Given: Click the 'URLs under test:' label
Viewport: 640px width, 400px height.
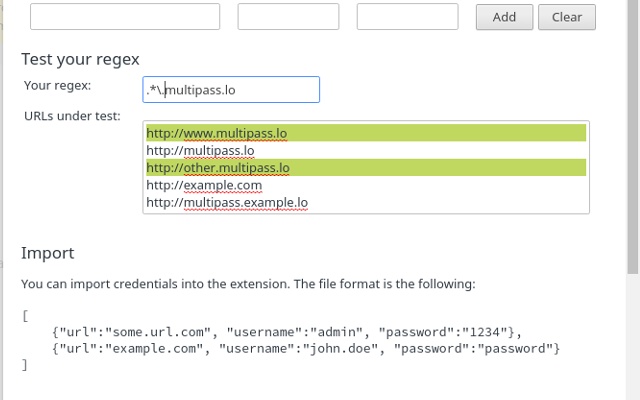Looking at the screenshot, I should [72, 116].
